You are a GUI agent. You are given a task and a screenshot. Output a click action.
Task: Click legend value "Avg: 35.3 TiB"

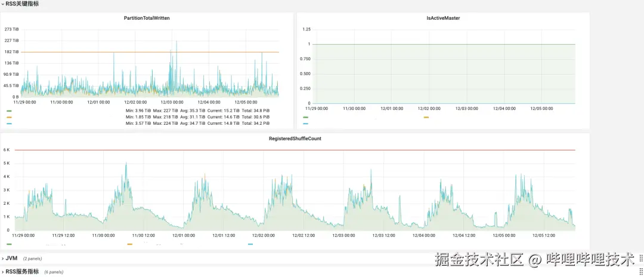coord(193,111)
